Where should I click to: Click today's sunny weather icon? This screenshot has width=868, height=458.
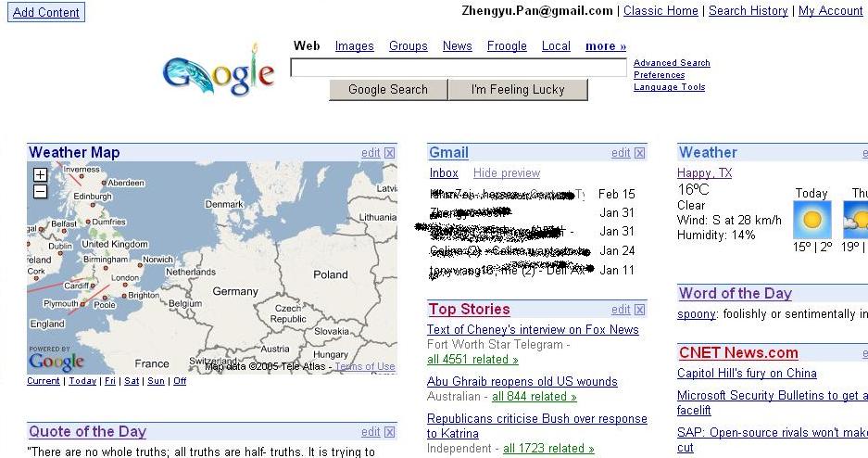point(812,220)
